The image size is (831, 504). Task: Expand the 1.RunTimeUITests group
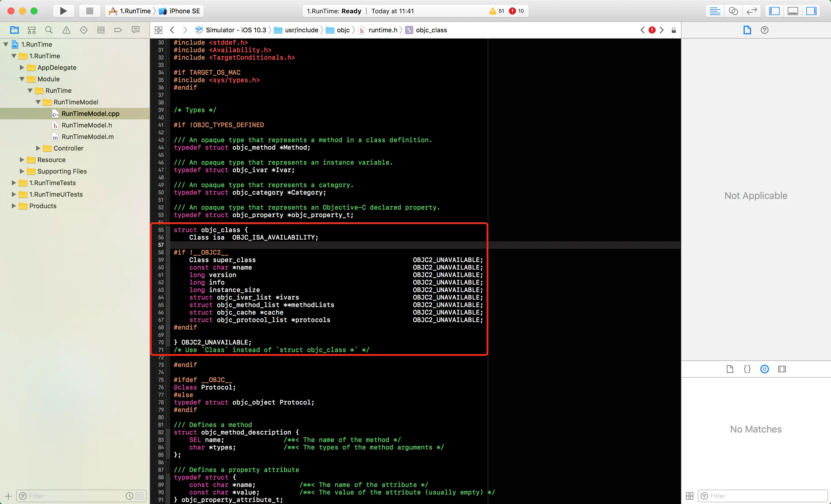point(14,194)
